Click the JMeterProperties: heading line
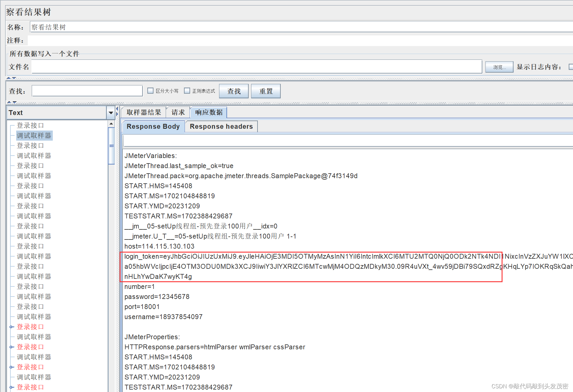This screenshot has height=392, width=573. coord(152,337)
